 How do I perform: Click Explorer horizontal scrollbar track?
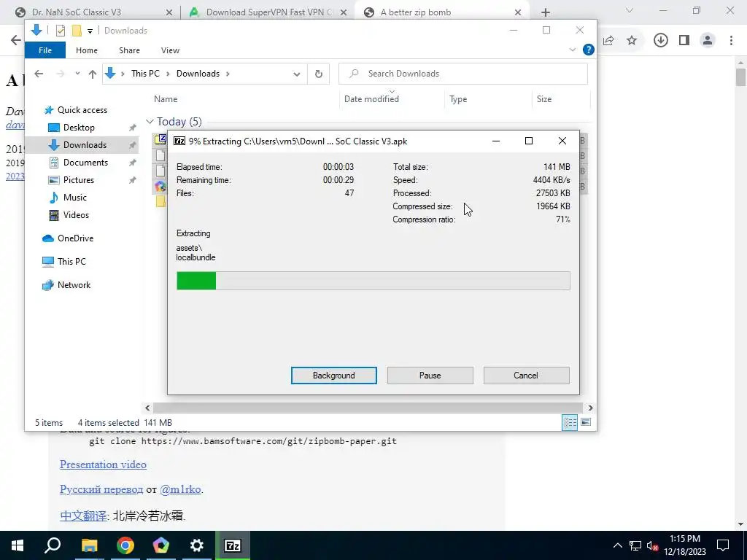coord(368,408)
